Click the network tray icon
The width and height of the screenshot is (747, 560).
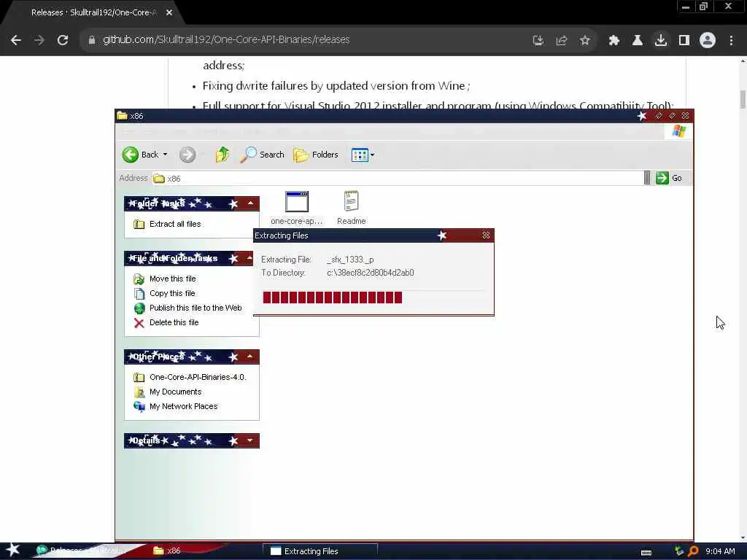click(679, 551)
